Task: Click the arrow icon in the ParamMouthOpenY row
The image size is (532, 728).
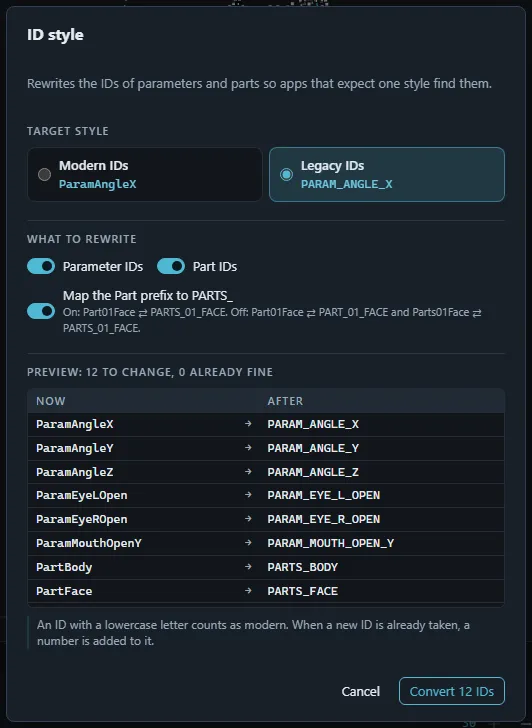Action: (248, 543)
